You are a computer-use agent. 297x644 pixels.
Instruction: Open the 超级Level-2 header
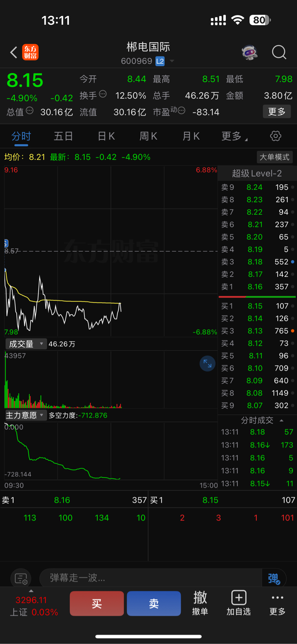(x=257, y=173)
